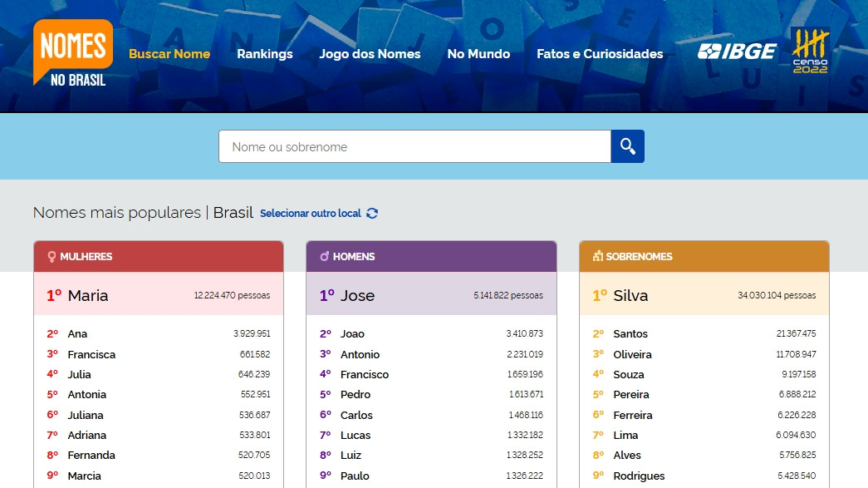Screen dimensions: 868x488
Task: Select Francisca in the Mulheres list
Action: (91, 354)
